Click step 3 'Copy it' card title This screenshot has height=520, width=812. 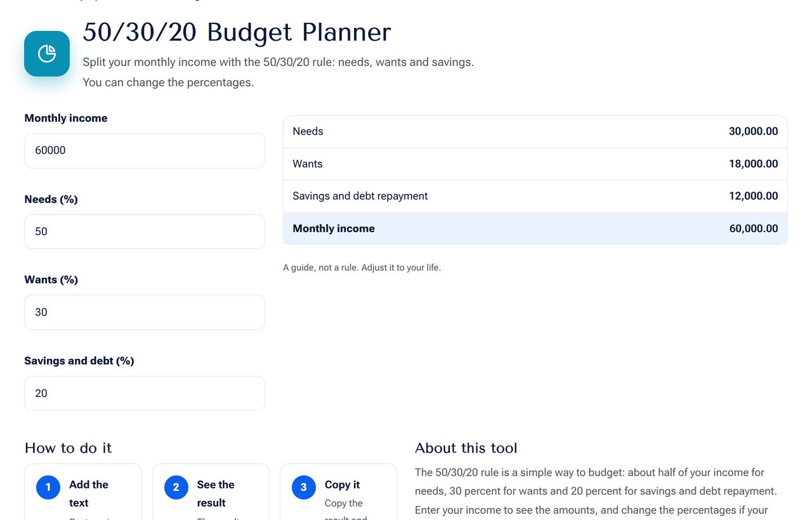click(x=342, y=484)
